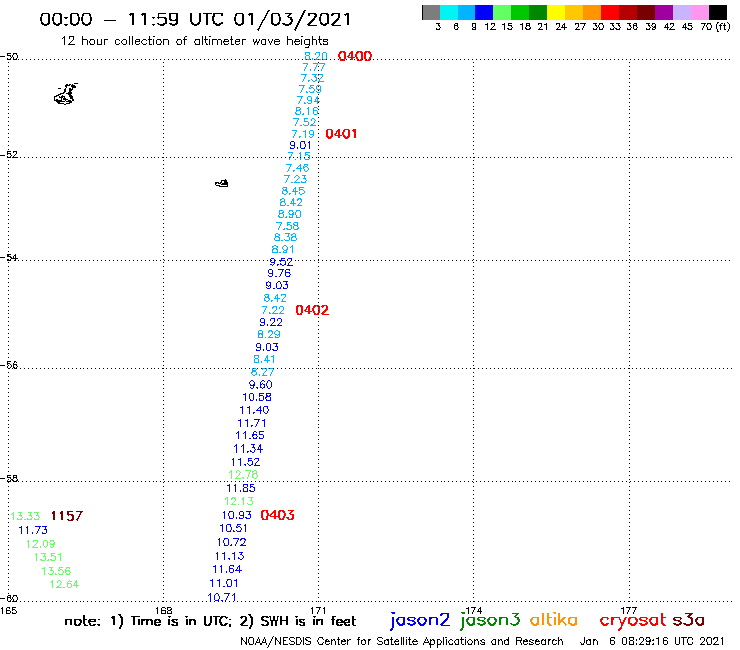This screenshot has height=650, width=740.
Task: Click the wave height value 11.71
Action: (252, 423)
